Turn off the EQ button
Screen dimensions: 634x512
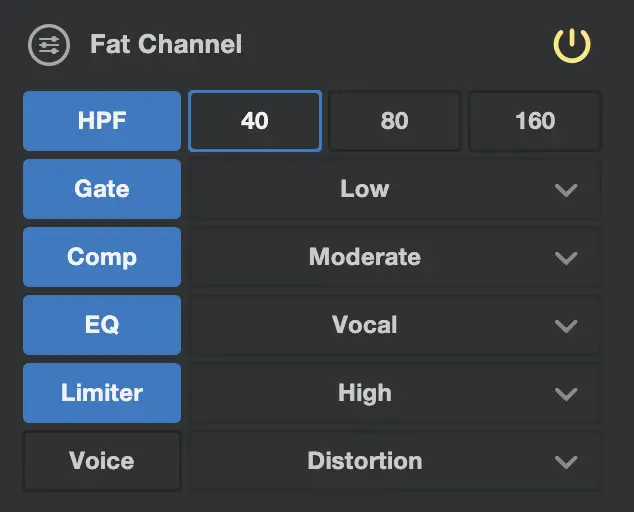[x=102, y=325]
